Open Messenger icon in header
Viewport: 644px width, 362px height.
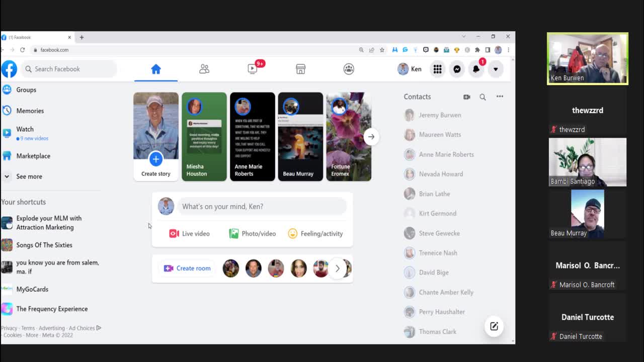457,69
